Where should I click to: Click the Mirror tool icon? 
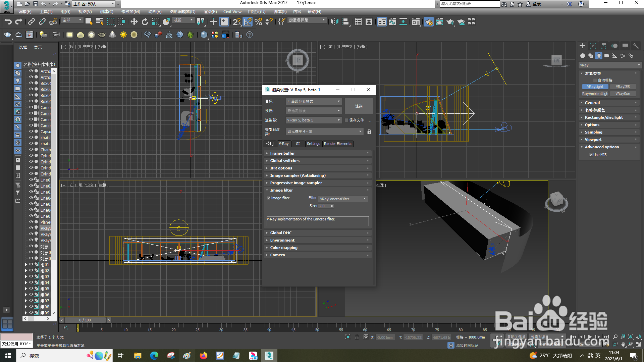coord(334,22)
